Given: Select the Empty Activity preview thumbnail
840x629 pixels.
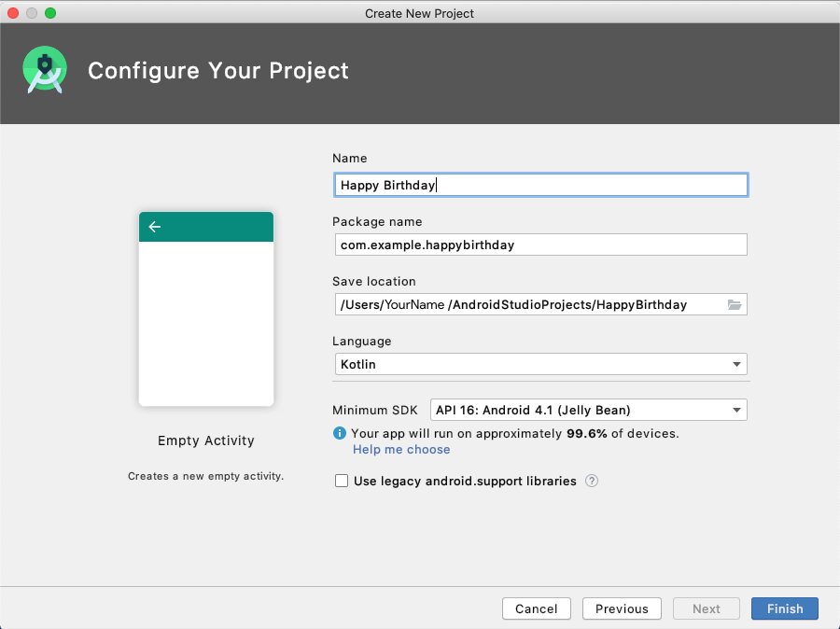Looking at the screenshot, I should pyautogui.click(x=206, y=309).
